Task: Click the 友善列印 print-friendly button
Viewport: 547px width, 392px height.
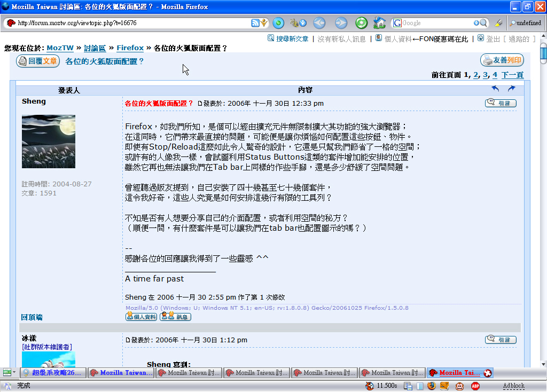Action: point(502,60)
